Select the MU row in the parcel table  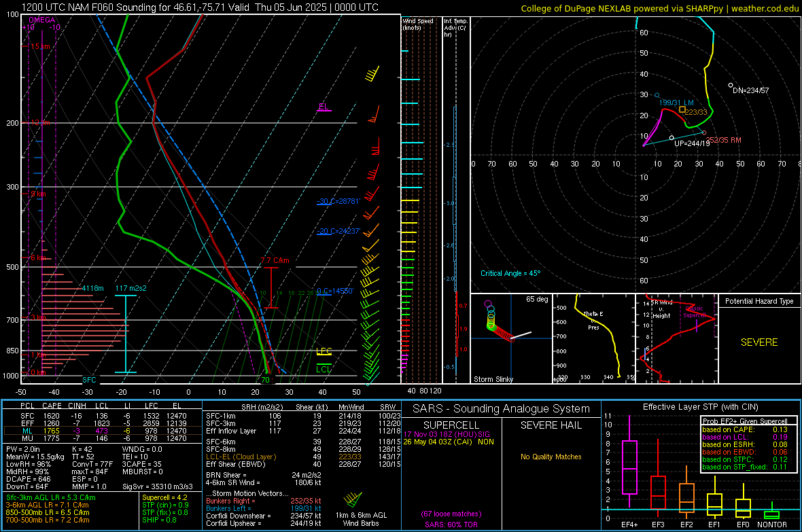[x=103, y=438]
